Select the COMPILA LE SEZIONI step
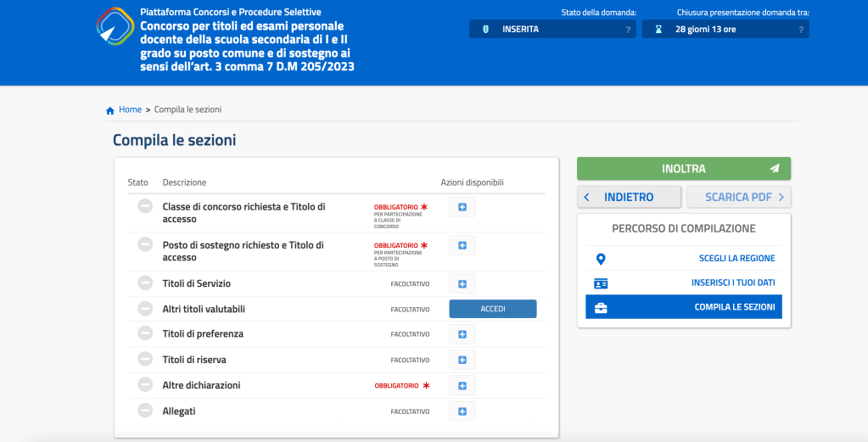Viewport: 868px width, 442px height. [684, 307]
